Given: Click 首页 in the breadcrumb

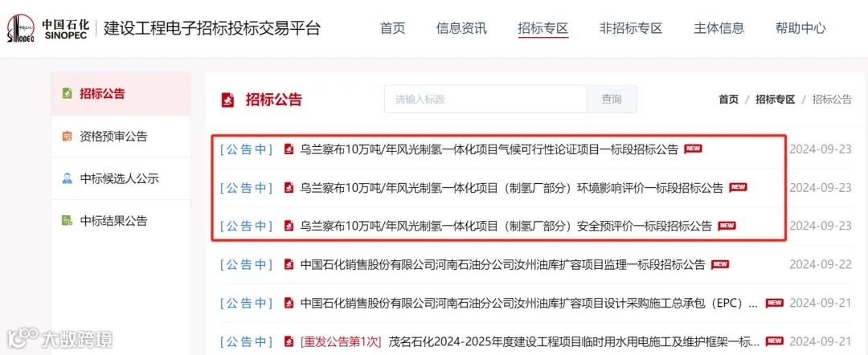Looking at the screenshot, I should 728,100.
